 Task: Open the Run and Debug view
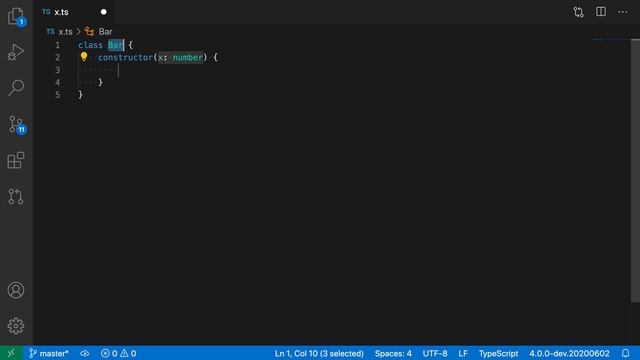pyautogui.click(x=16, y=52)
